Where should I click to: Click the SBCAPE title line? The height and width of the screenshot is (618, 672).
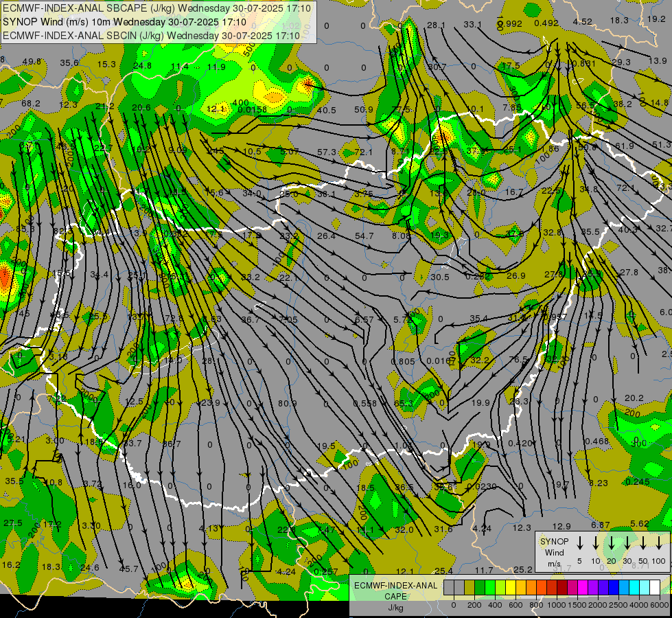click(157, 8)
